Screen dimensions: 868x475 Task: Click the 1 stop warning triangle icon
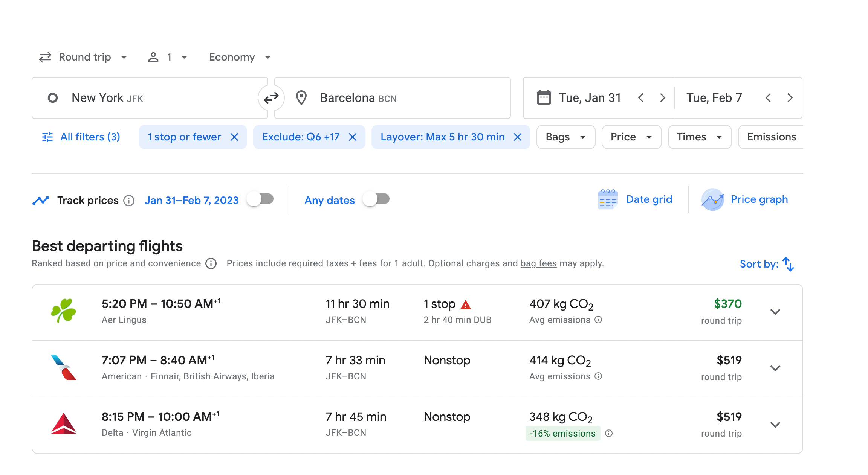pos(466,305)
